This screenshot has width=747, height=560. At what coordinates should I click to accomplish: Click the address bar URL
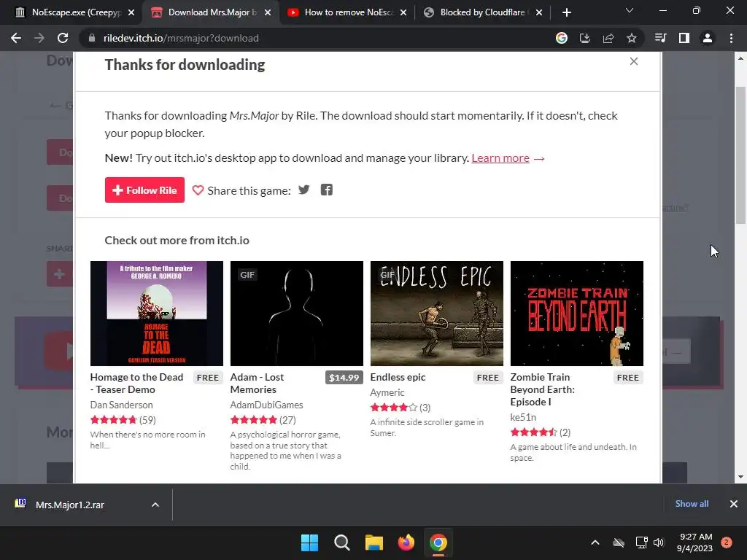[181, 38]
